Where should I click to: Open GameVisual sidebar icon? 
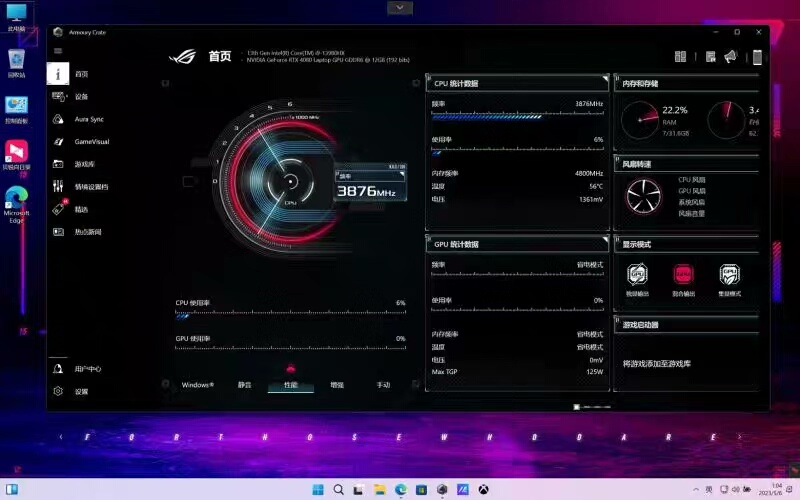pos(58,141)
